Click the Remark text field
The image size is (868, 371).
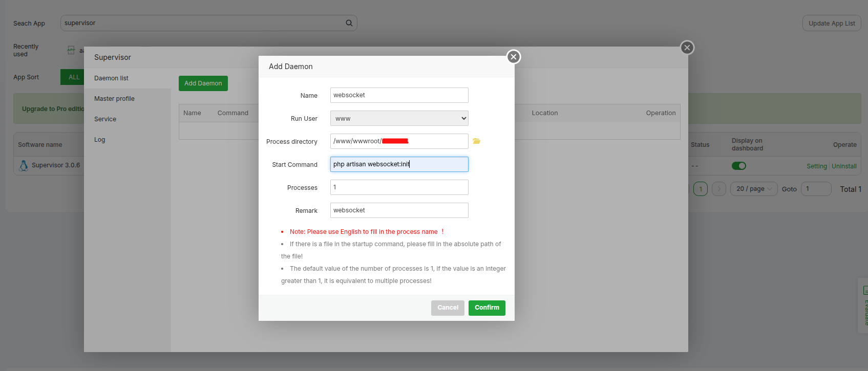click(399, 210)
